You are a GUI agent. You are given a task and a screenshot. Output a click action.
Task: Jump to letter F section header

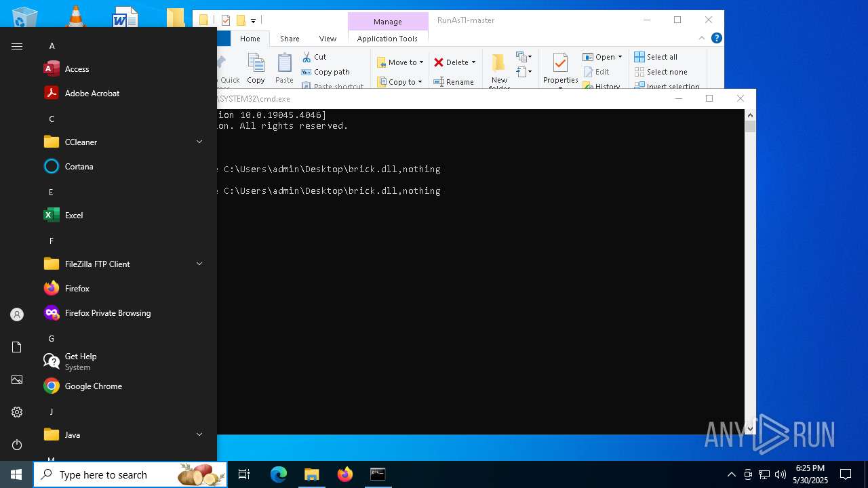[x=52, y=241]
